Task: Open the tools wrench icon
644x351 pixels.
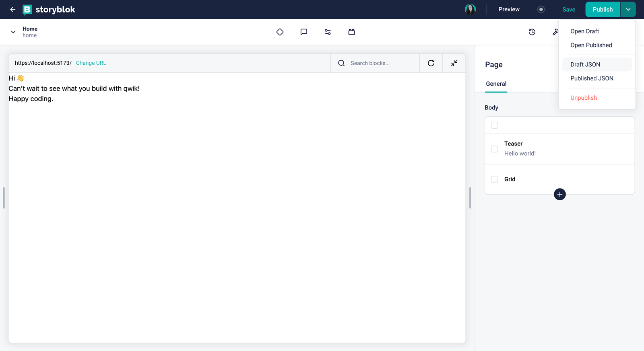Action: pyautogui.click(x=555, y=32)
